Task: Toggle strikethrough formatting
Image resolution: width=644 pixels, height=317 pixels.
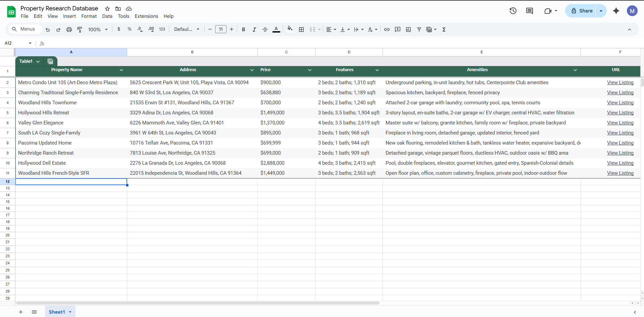Action: pos(265,30)
